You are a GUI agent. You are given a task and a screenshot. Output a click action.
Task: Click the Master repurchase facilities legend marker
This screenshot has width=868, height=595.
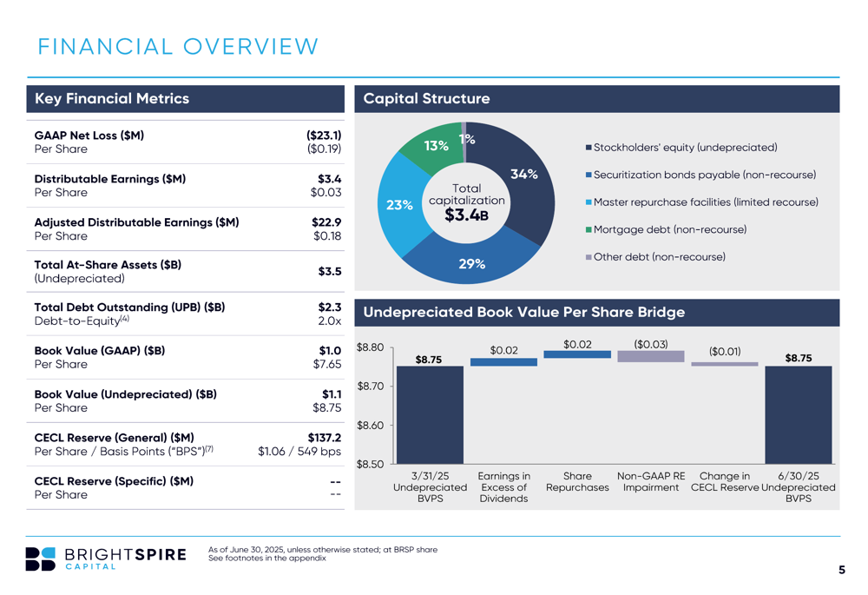coord(589,202)
